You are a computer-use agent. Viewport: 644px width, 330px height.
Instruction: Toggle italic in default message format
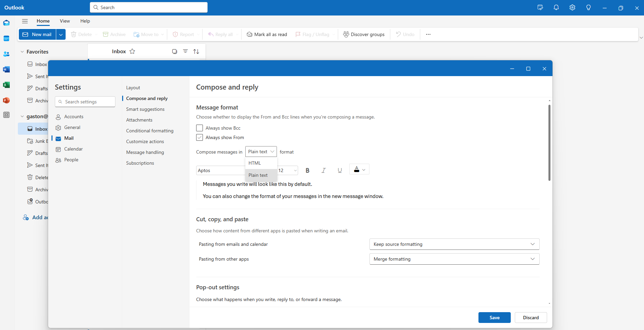pyautogui.click(x=323, y=170)
